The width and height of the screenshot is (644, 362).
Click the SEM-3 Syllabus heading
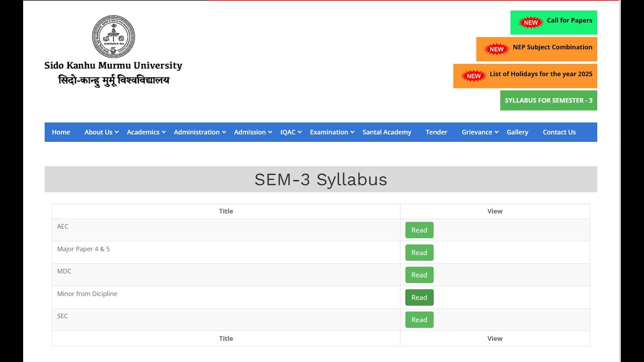[321, 179]
